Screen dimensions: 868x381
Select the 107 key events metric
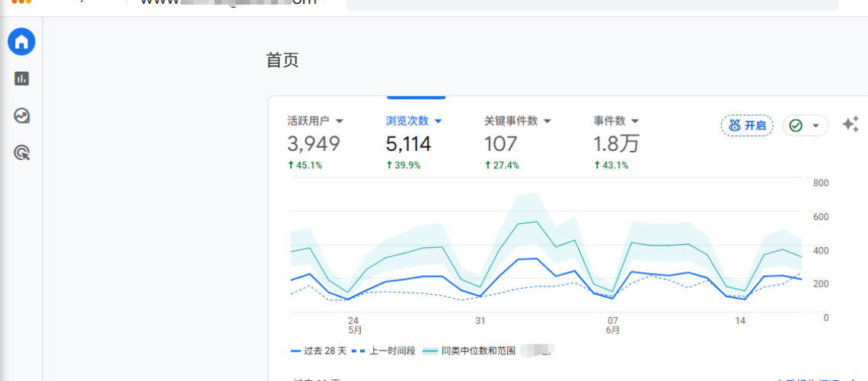(x=500, y=144)
